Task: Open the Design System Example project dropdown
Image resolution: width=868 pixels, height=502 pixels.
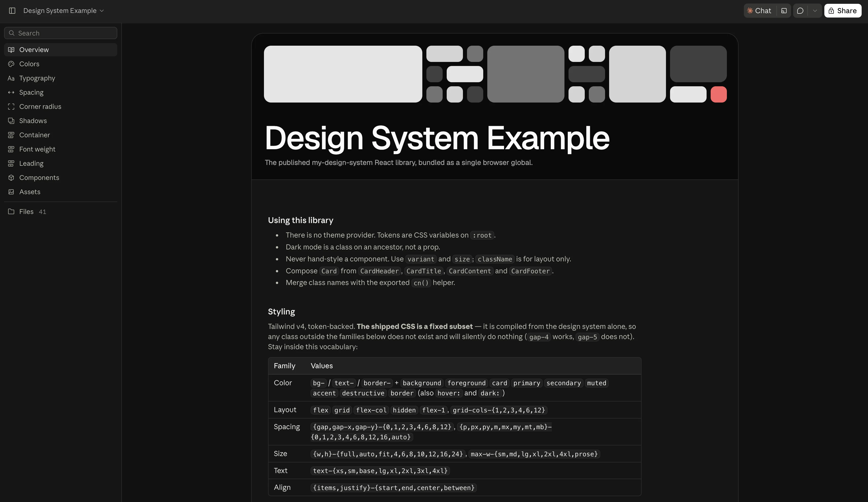Action: coord(63,11)
